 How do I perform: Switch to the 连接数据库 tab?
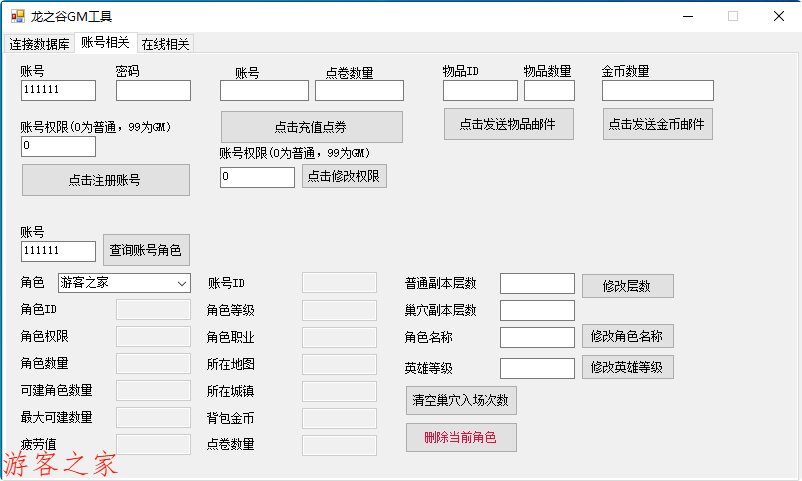(x=40, y=44)
